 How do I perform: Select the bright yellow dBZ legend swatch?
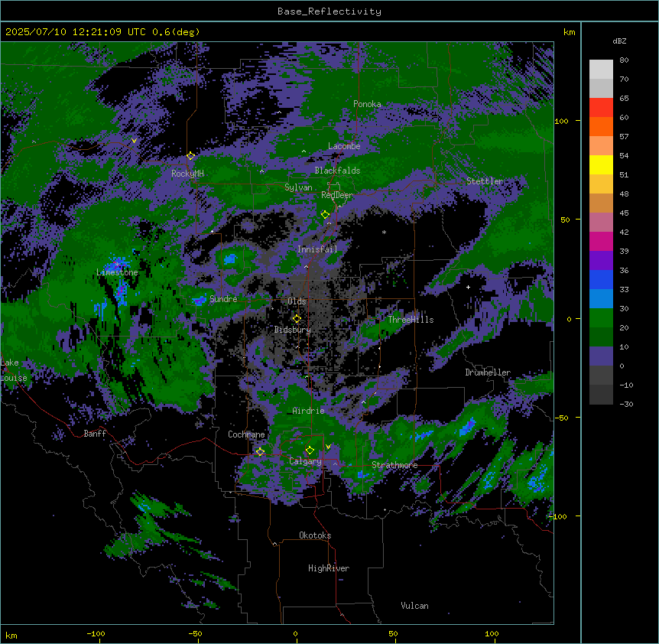click(601, 164)
